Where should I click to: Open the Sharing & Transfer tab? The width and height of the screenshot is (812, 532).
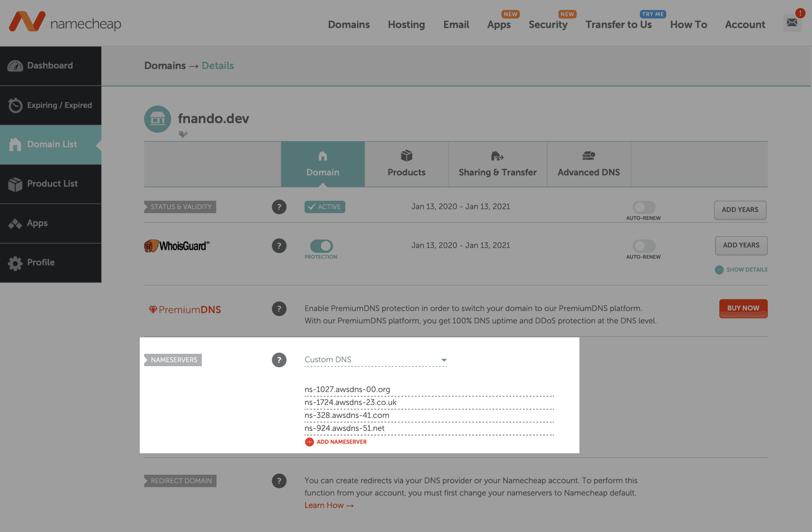[x=497, y=164]
